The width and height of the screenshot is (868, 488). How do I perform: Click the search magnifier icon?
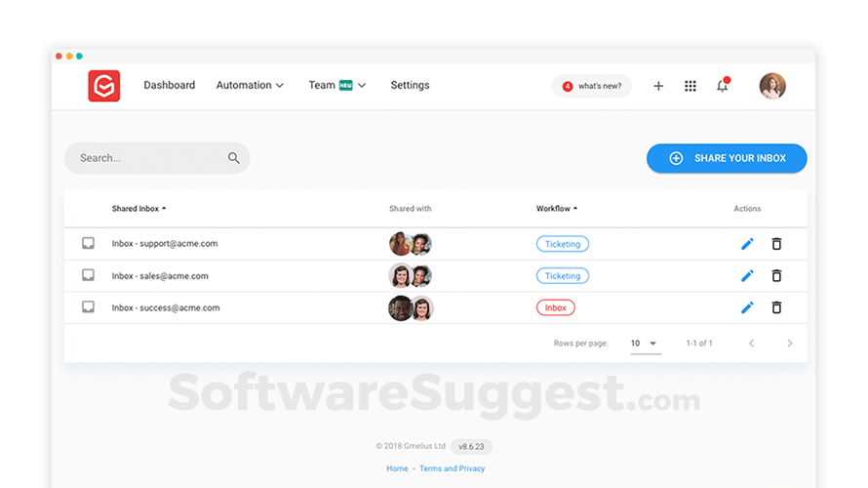[234, 158]
